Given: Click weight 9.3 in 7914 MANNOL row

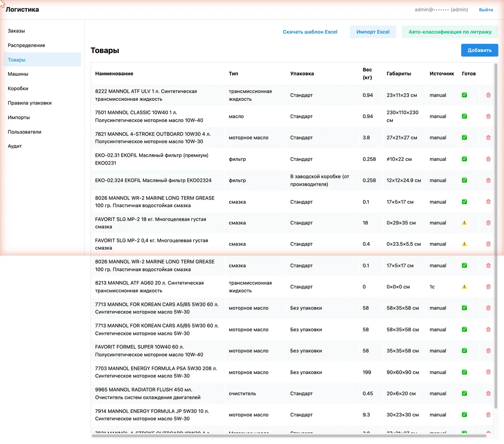Looking at the screenshot, I should tap(366, 415).
